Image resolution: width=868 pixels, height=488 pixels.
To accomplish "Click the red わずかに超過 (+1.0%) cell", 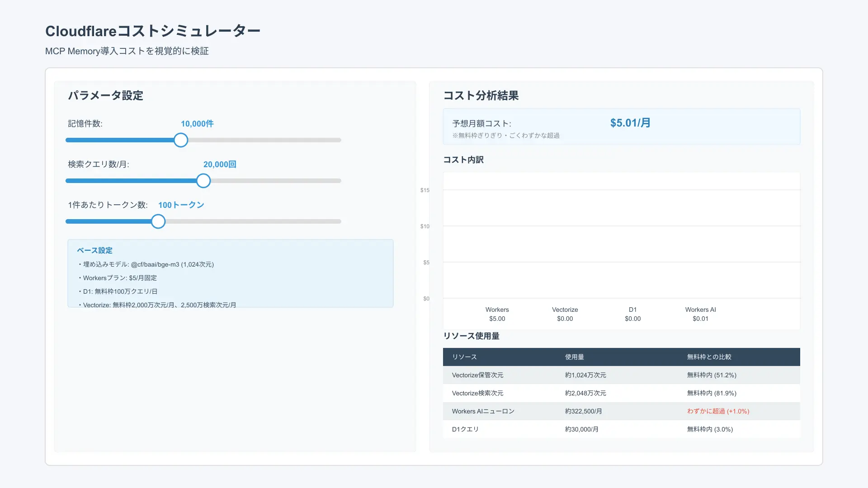I will point(718,411).
